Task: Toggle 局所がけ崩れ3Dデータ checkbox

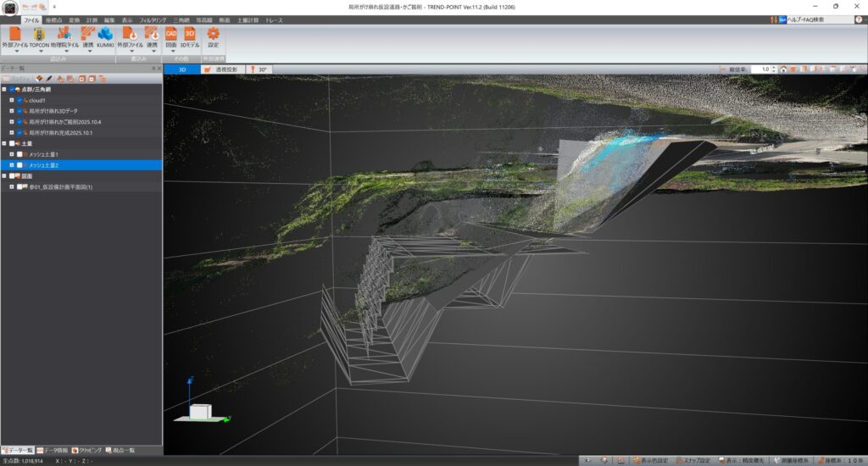Action: coord(19,111)
